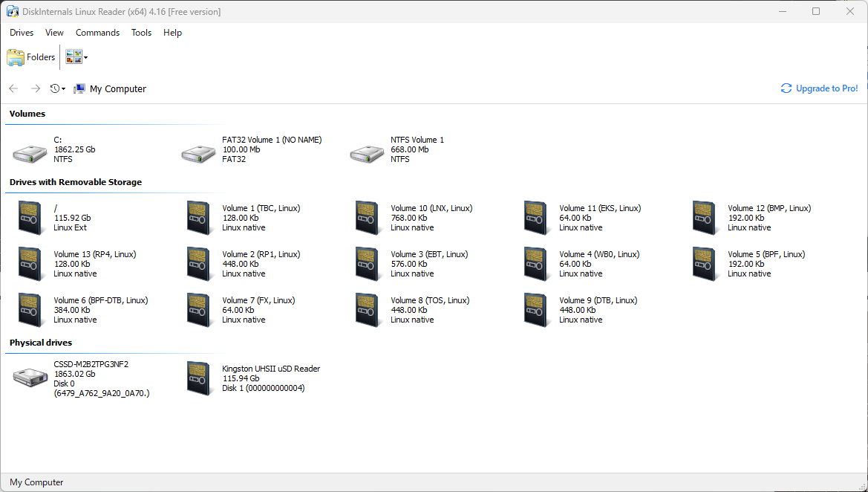Viewport: 868px width, 492px height.
Task: Click the 768.00 Kb size text
Action: [x=409, y=218]
